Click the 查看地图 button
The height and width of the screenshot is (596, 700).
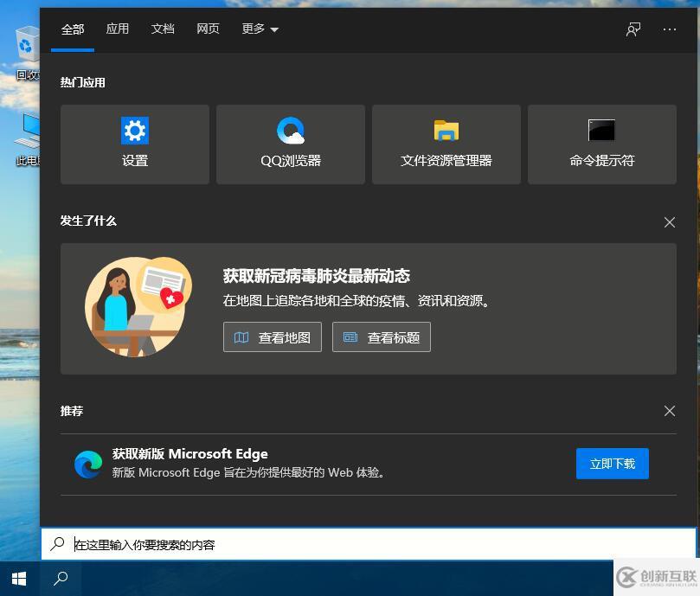tap(273, 337)
